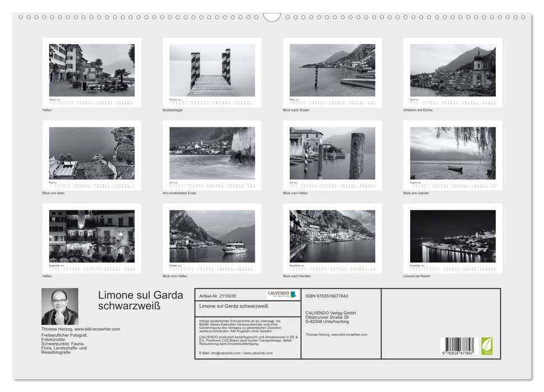Open the www.calvendo.com website link
This screenshot has width=544, height=392.
pyautogui.click(x=258, y=353)
